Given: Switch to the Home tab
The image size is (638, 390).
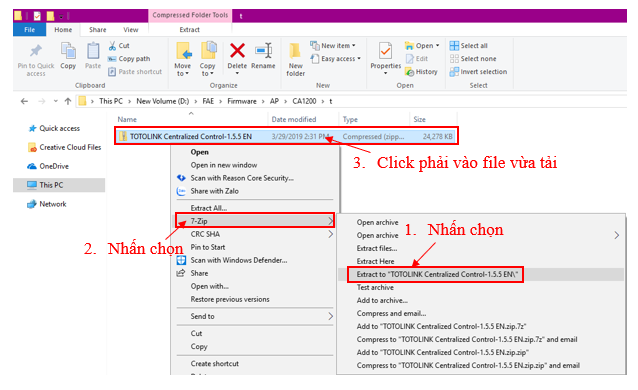Looking at the screenshot, I should point(63,30).
